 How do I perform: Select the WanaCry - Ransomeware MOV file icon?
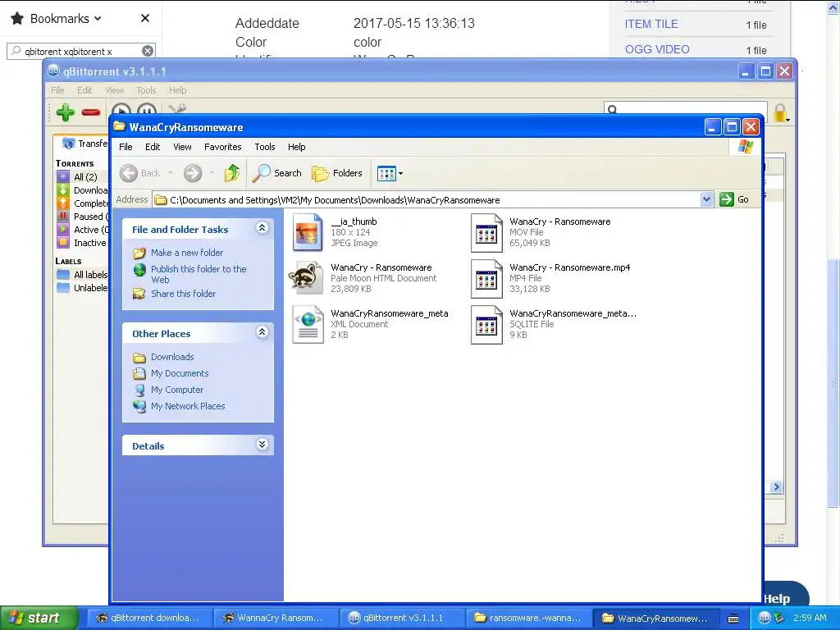486,232
